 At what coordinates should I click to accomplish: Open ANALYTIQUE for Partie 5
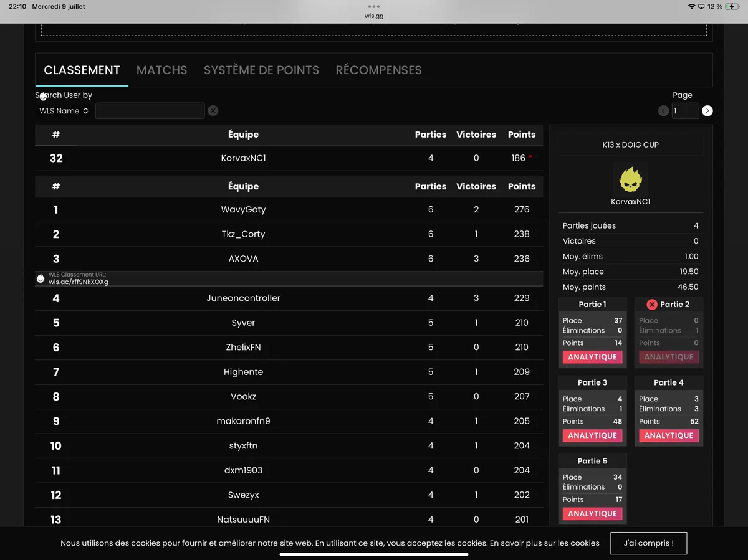coord(592,514)
